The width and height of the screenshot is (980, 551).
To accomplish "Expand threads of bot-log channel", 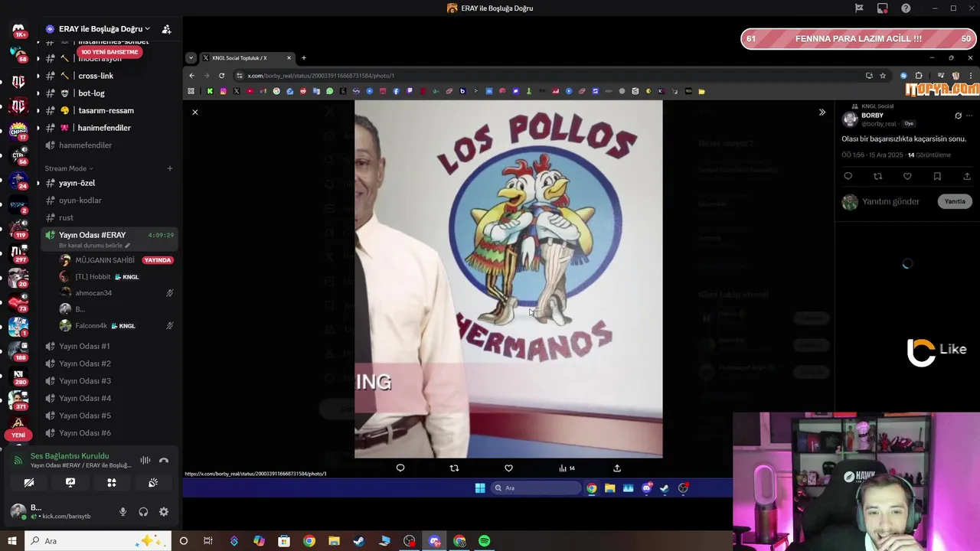I will (38, 93).
